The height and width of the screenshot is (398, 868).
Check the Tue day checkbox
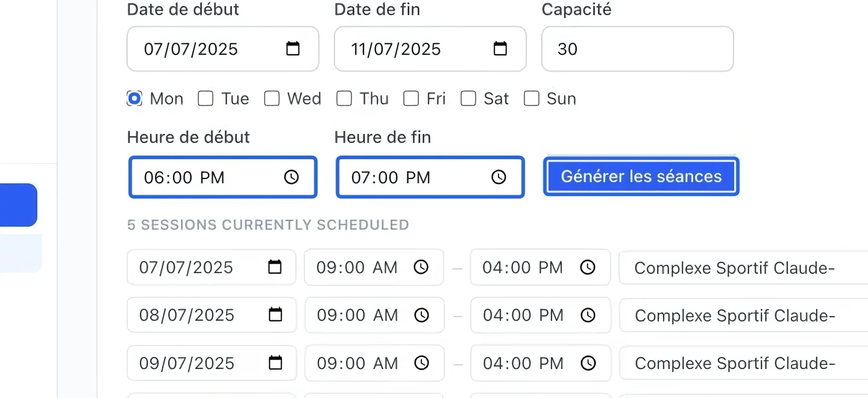pyautogui.click(x=206, y=98)
